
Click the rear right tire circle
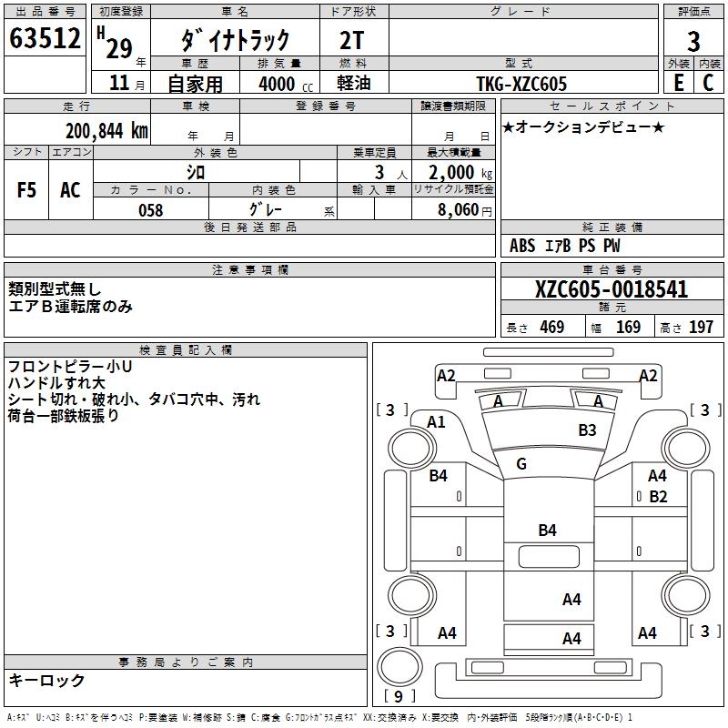pos(687,595)
